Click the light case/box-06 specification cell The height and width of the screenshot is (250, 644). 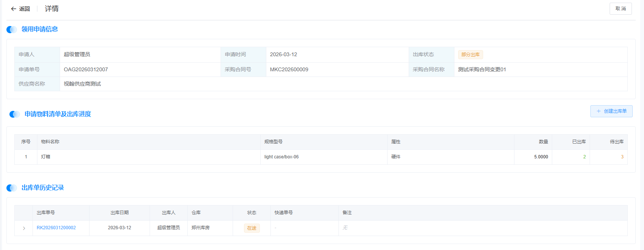(x=281, y=157)
